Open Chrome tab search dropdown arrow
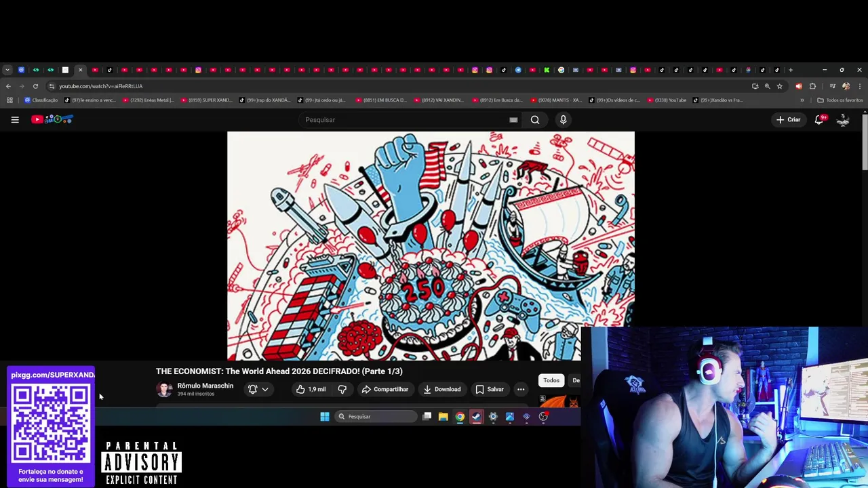The image size is (868, 488). pyautogui.click(x=7, y=70)
